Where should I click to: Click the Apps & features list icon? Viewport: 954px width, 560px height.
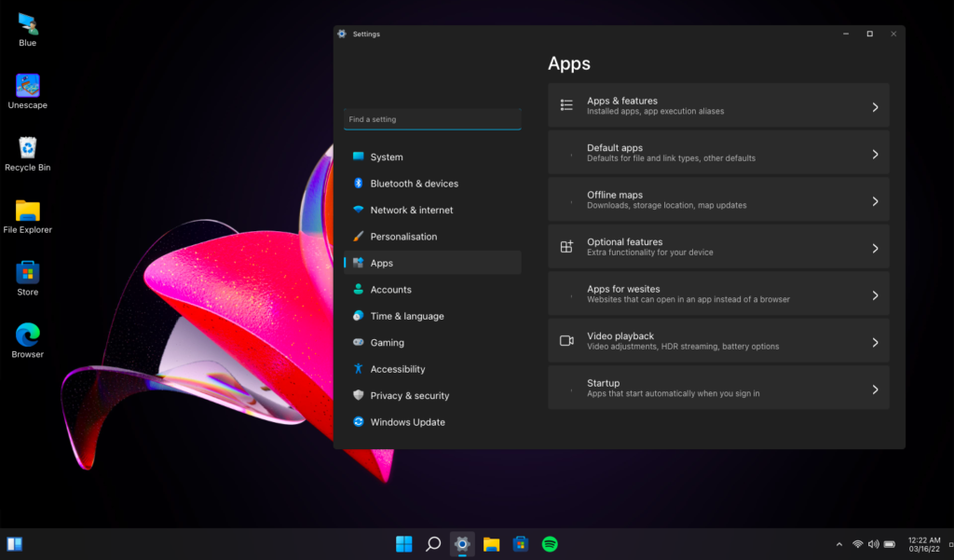pos(566,105)
